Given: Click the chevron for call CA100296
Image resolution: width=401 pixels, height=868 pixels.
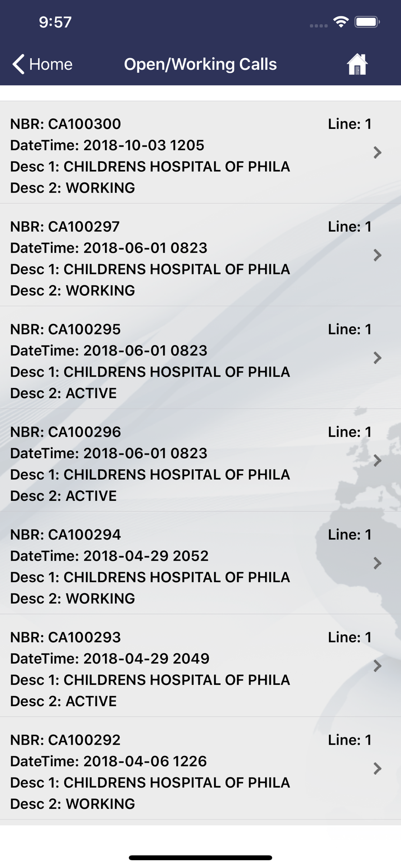Looking at the screenshot, I should click(377, 460).
